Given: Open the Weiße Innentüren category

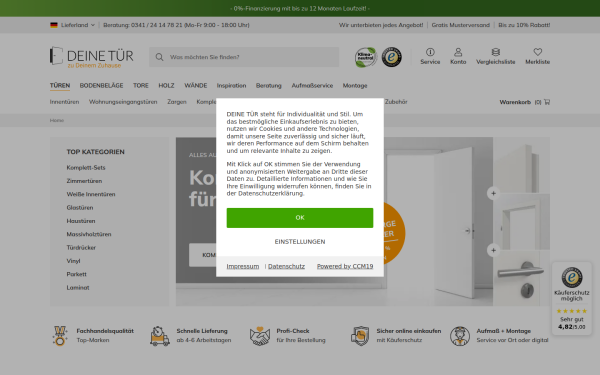Looking at the screenshot, I should pyautogui.click(x=91, y=194).
